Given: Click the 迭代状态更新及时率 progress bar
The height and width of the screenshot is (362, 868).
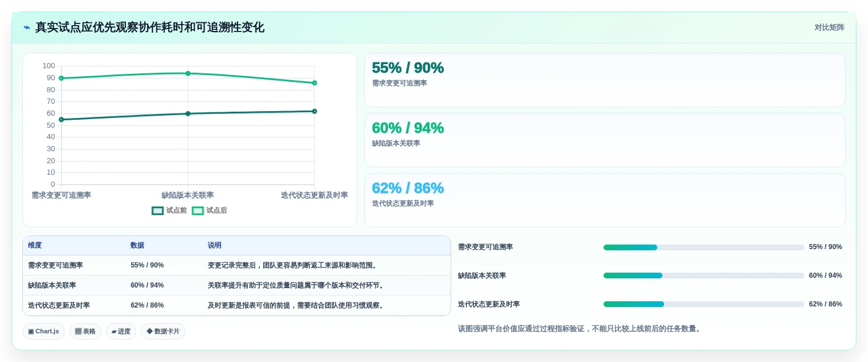Looking at the screenshot, I should click(x=704, y=304).
